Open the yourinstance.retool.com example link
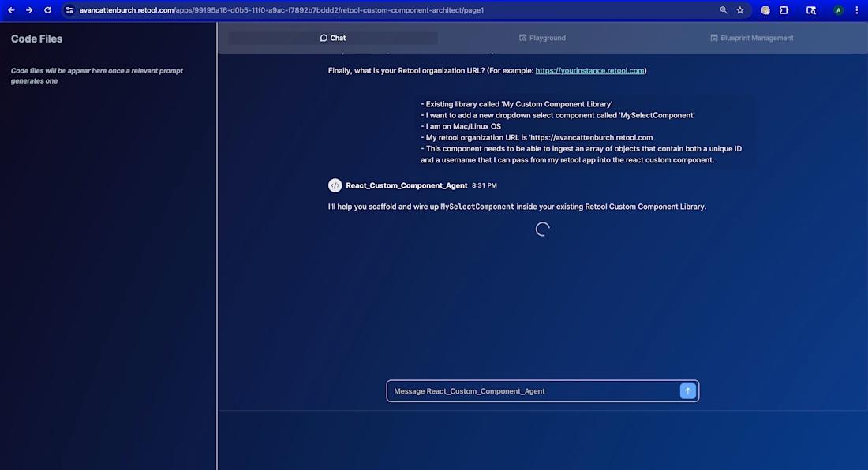The height and width of the screenshot is (470, 868). click(589, 71)
